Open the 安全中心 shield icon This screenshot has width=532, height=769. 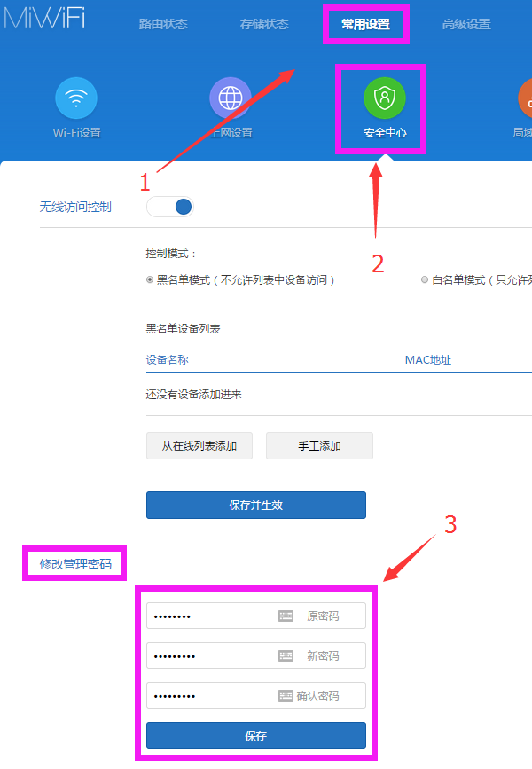(384, 98)
